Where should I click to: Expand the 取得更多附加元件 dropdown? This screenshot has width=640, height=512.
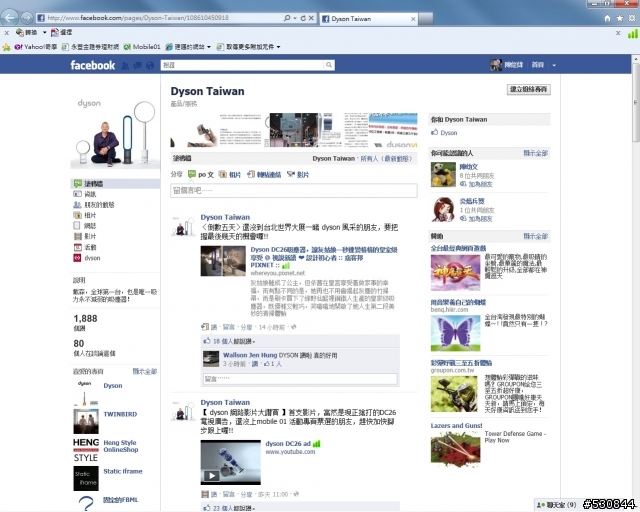point(278,47)
